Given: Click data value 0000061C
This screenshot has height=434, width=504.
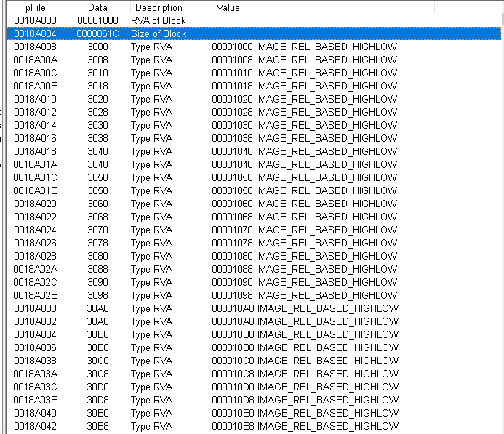Looking at the screenshot, I should (97, 33).
